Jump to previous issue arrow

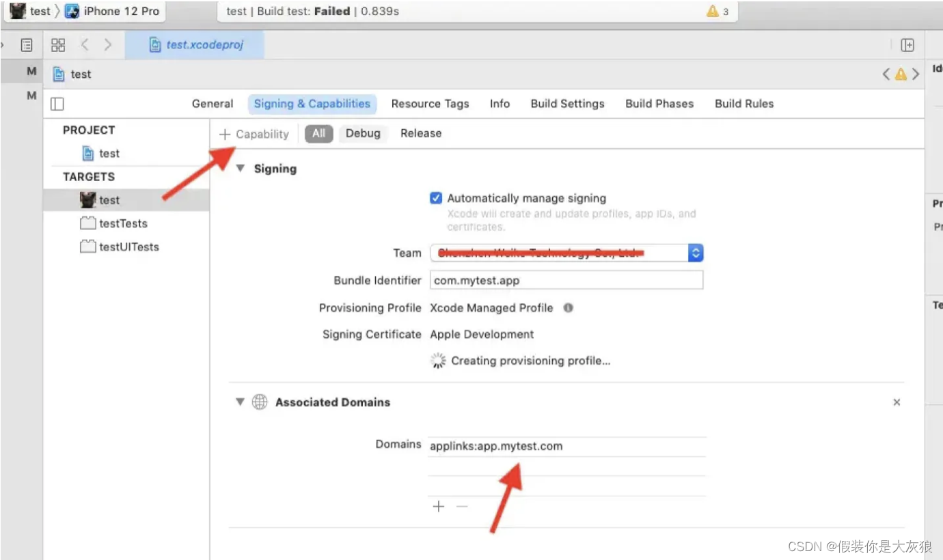point(886,74)
